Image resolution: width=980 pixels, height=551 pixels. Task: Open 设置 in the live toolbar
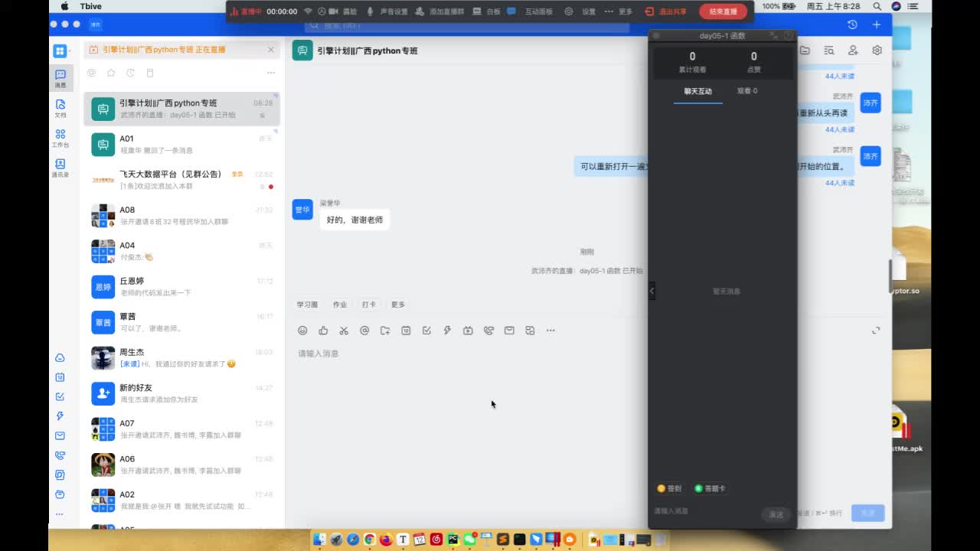coord(581,11)
